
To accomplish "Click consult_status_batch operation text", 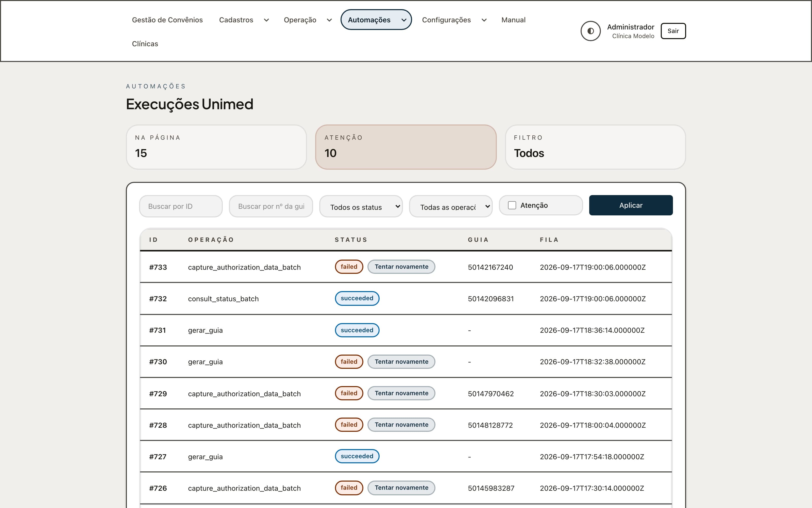I will pyautogui.click(x=223, y=299).
